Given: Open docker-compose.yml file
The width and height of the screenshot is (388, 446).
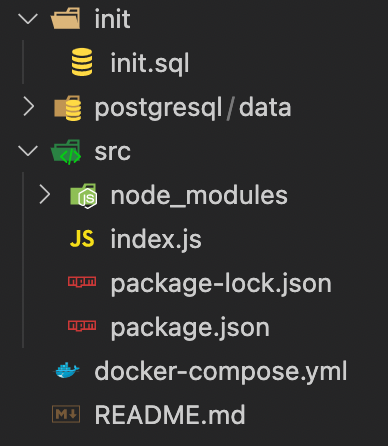Looking at the screenshot, I should [221, 372].
